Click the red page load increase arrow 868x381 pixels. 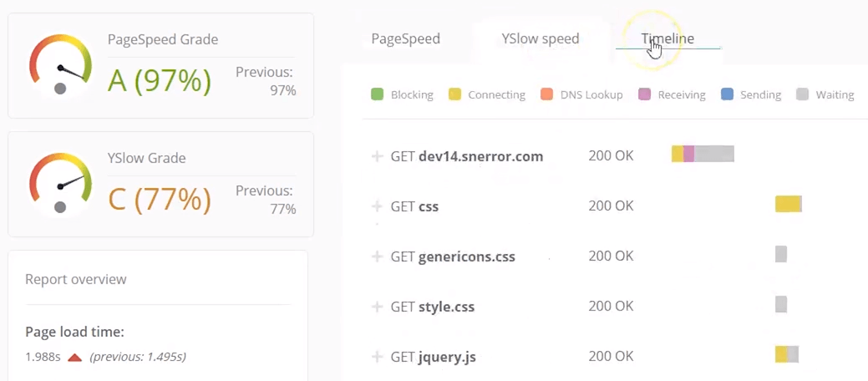coord(74,358)
